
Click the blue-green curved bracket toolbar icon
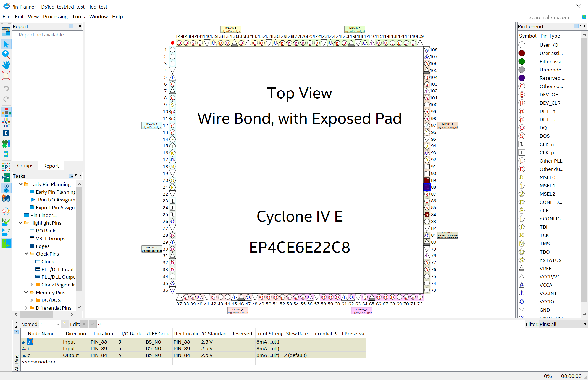tap(6, 154)
